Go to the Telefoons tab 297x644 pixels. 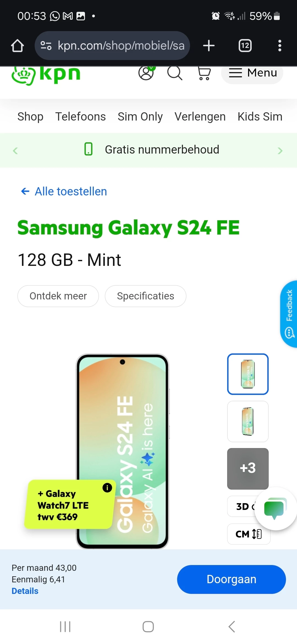click(81, 116)
